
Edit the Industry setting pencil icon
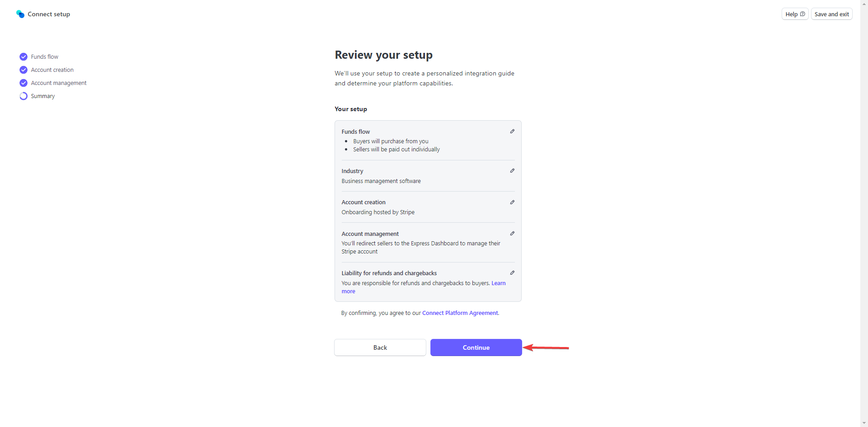512,171
